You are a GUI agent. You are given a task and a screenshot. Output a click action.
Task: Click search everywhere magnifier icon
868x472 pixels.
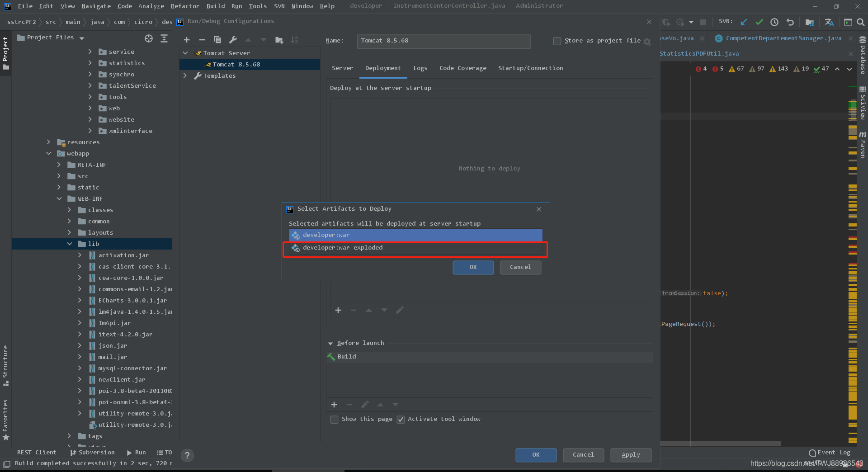[861, 22]
